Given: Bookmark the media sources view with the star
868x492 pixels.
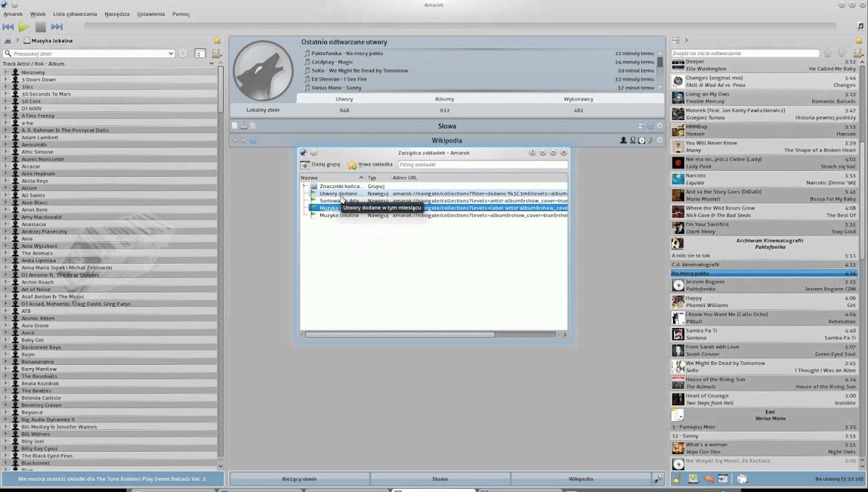Looking at the screenshot, I should 217,41.
